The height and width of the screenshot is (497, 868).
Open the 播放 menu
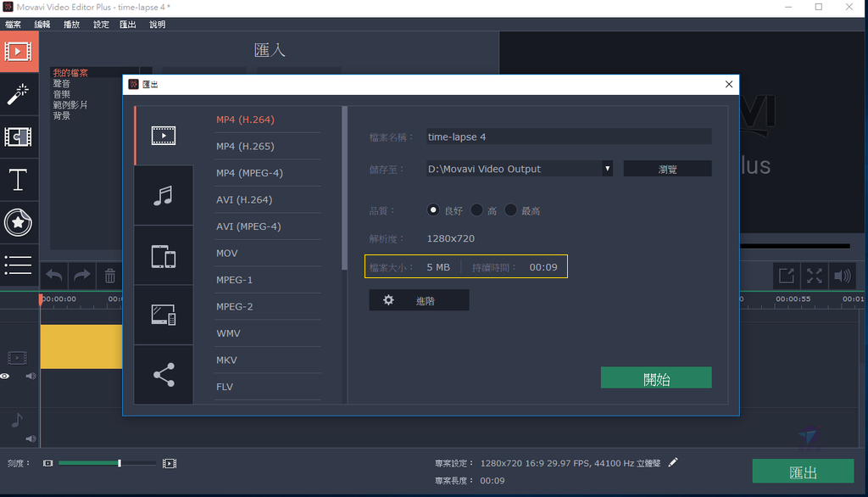(x=71, y=25)
